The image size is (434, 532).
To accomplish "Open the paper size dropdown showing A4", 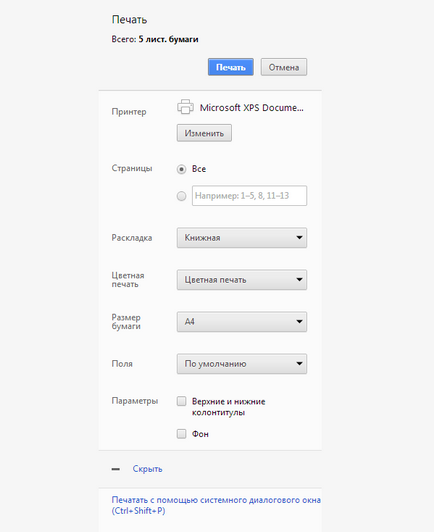I will (x=242, y=322).
